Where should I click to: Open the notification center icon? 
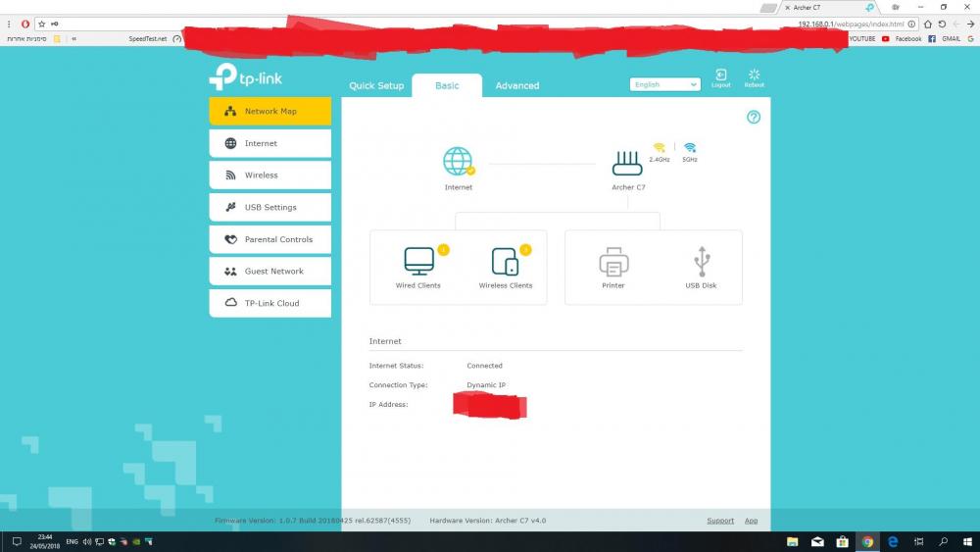tap(17, 541)
